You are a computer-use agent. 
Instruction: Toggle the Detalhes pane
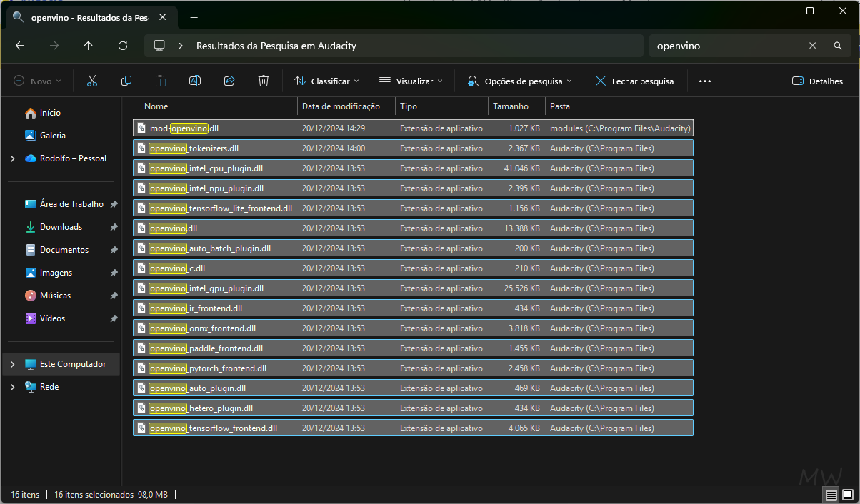(817, 81)
